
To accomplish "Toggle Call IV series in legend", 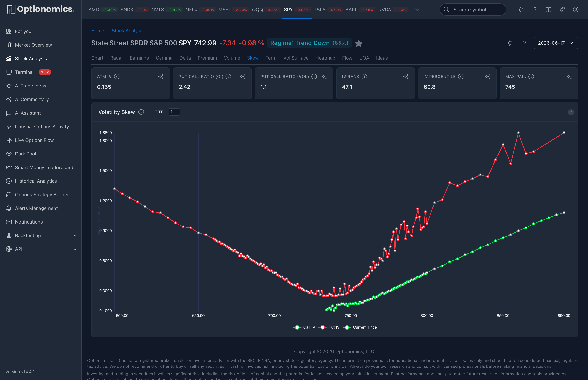I will pyautogui.click(x=304, y=327).
